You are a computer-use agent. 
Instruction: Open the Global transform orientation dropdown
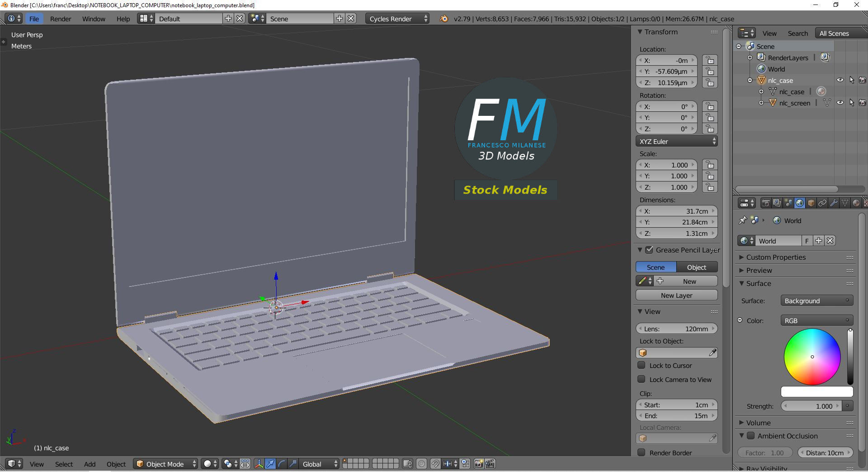pyautogui.click(x=320, y=464)
